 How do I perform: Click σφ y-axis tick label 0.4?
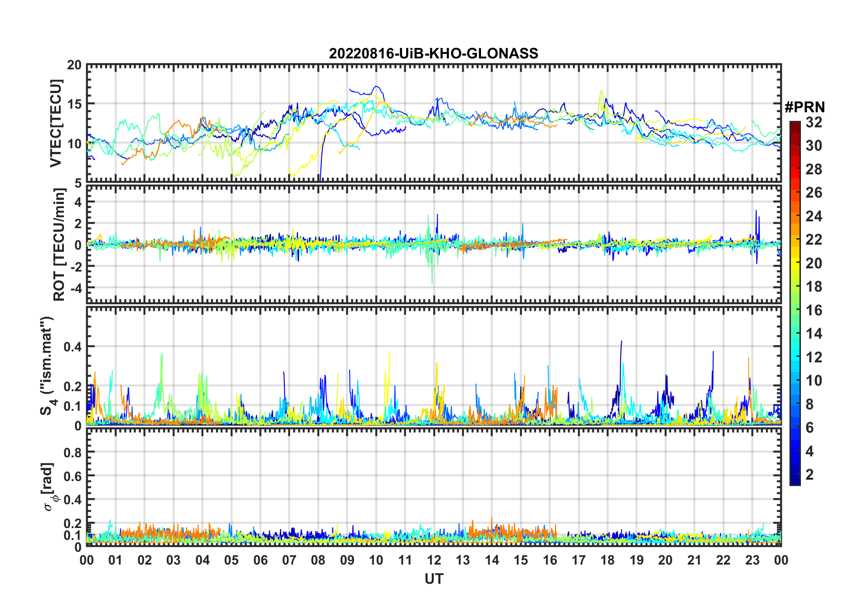73,500
